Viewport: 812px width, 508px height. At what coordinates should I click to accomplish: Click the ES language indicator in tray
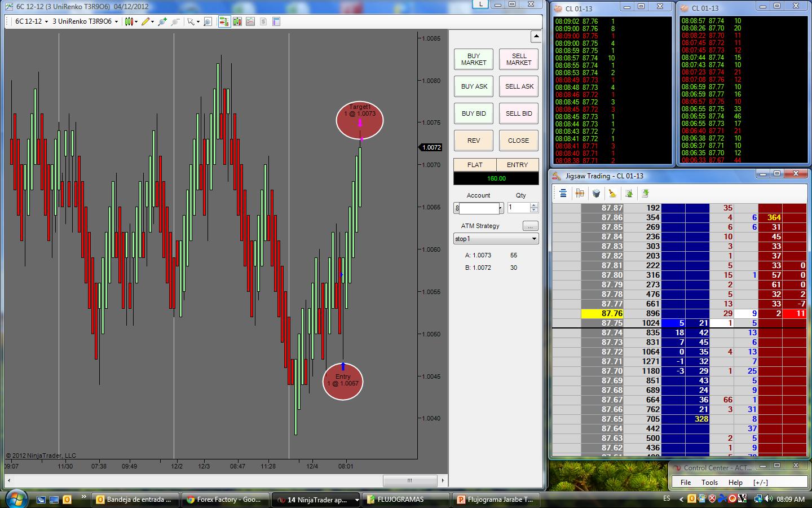pos(667,499)
